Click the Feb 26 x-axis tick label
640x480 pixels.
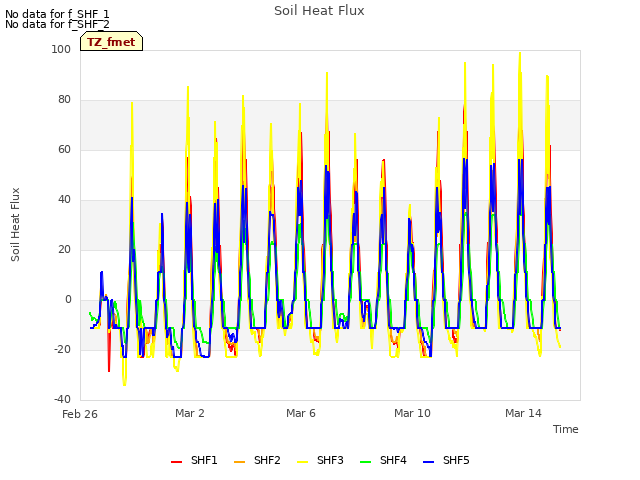point(80,414)
